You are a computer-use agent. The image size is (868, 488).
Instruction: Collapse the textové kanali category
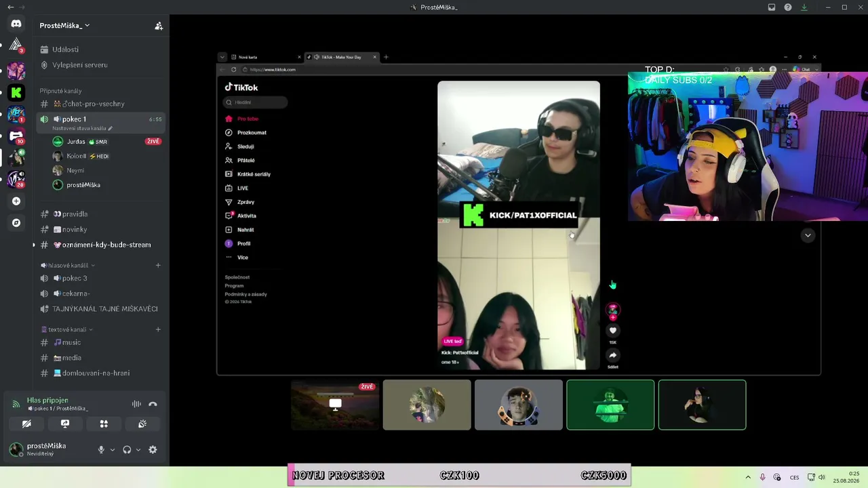click(67, 329)
